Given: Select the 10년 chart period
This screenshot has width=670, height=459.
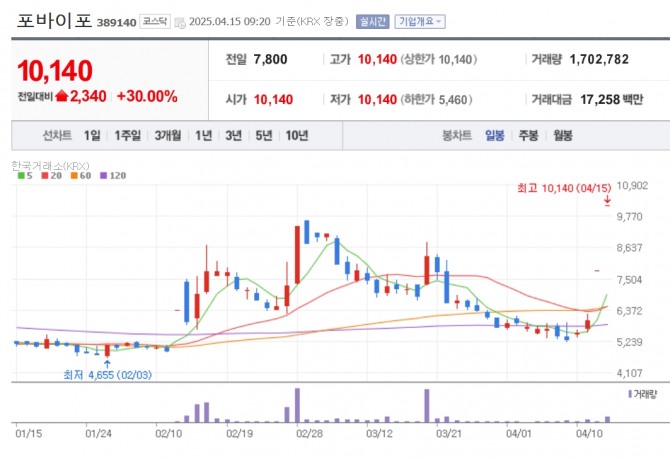Looking at the screenshot, I should click(297, 135).
